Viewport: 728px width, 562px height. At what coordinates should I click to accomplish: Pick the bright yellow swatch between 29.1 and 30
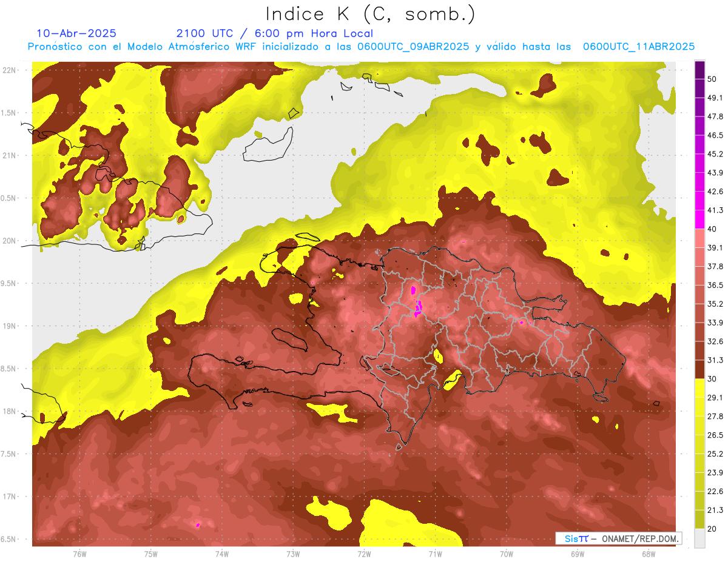click(699, 388)
